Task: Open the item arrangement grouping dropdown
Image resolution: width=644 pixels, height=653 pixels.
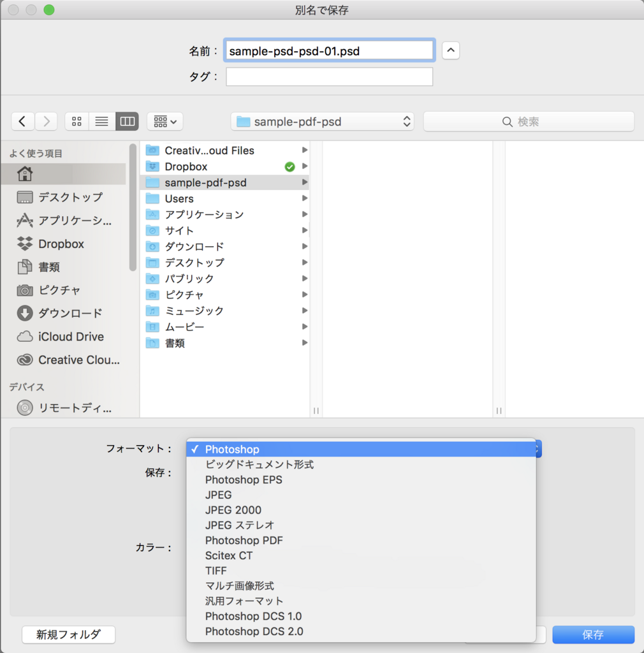Action: 165,122
